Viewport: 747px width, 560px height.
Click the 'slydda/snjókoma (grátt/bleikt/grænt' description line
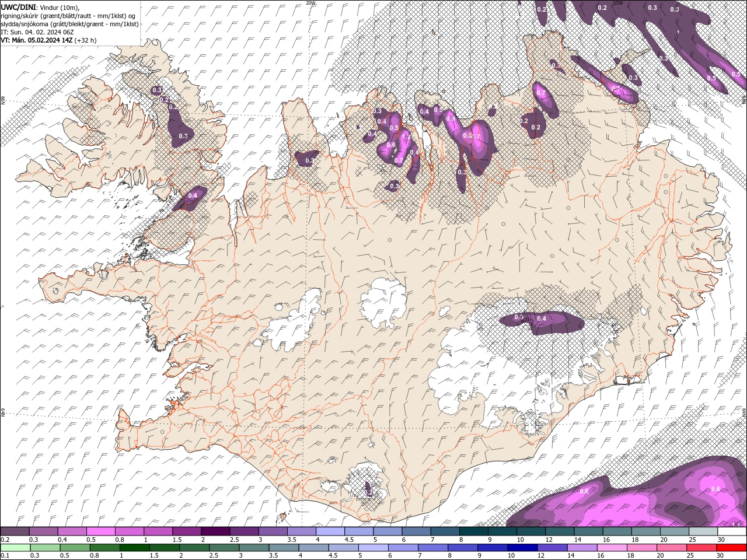pos(69,24)
